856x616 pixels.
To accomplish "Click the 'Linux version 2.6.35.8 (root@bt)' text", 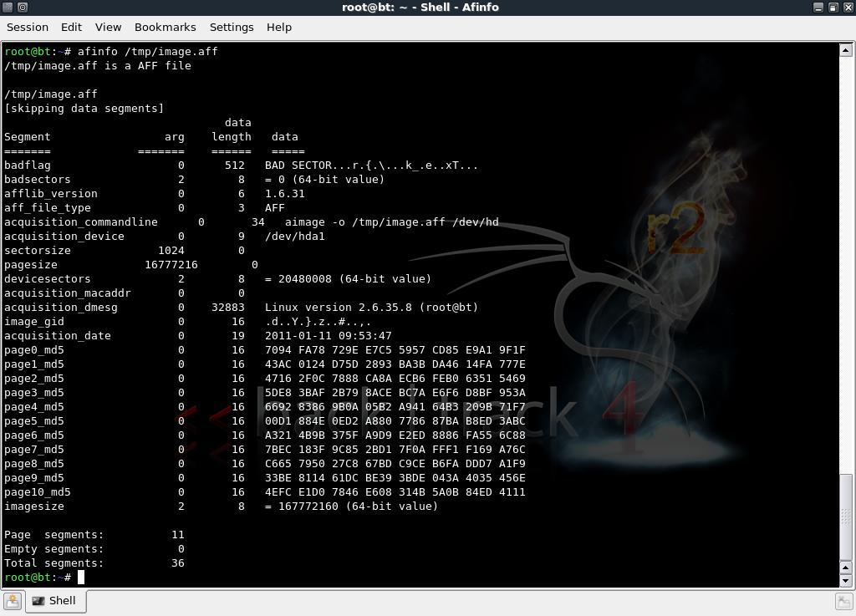I will pyautogui.click(x=371, y=308).
